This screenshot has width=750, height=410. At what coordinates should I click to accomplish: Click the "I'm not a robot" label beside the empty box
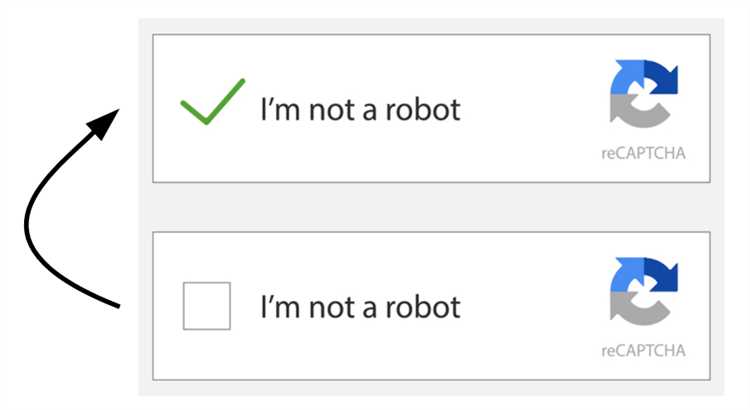coord(360,307)
